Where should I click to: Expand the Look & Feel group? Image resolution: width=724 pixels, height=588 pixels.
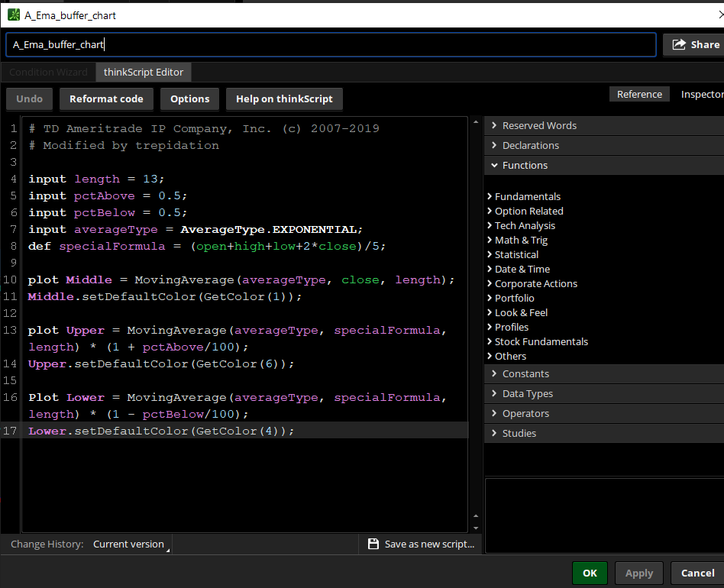518,313
